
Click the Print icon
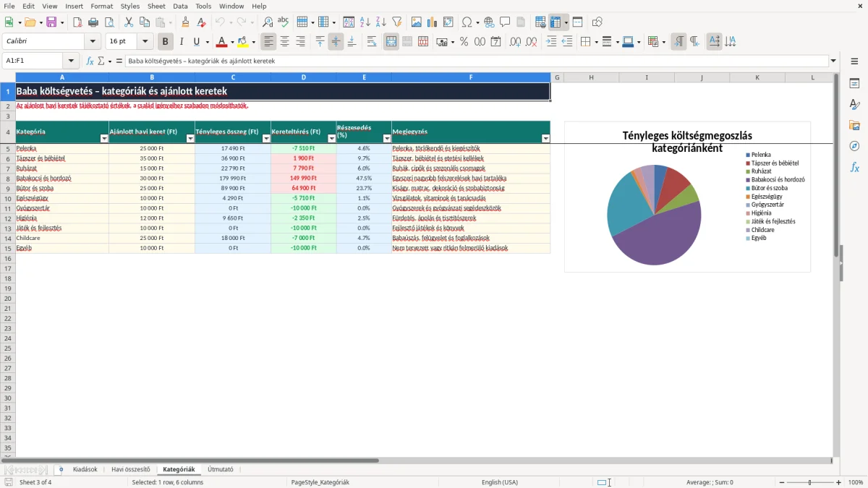click(93, 22)
